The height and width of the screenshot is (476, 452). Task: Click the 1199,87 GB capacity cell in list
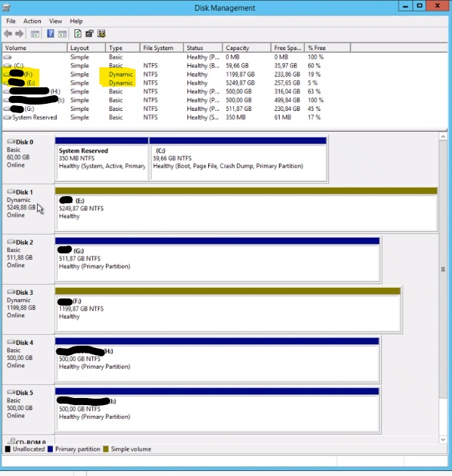(x=240, y=74)
